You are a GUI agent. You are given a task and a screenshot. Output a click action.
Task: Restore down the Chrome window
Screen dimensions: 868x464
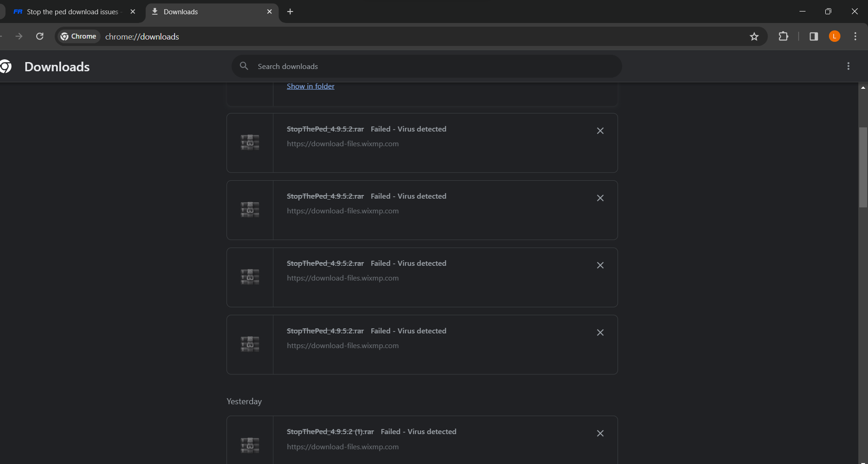point(828,11)
